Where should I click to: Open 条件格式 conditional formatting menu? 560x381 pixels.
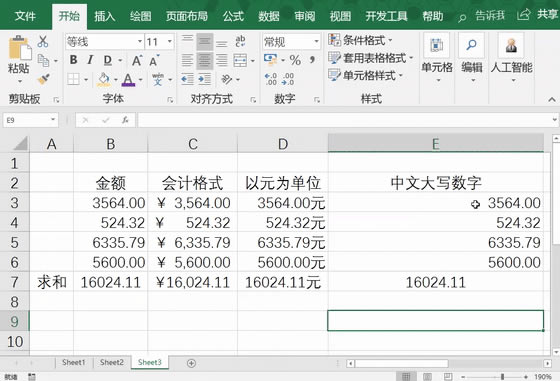click(361, 40)
